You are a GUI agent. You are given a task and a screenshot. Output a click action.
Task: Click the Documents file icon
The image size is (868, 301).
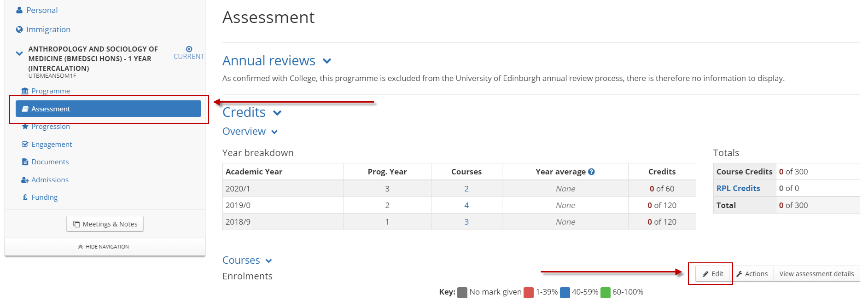[25, 162]
